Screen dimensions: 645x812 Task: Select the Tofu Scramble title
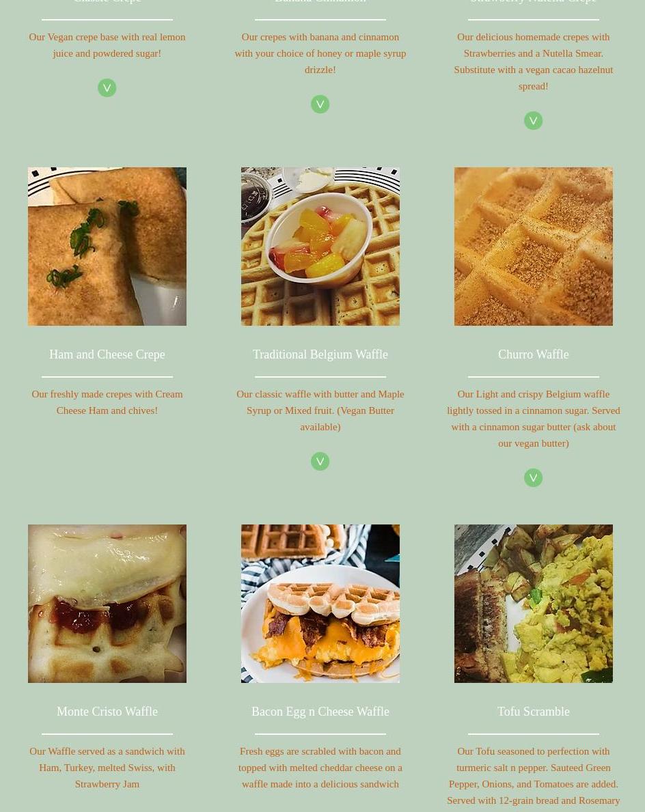tap(534, 712)
